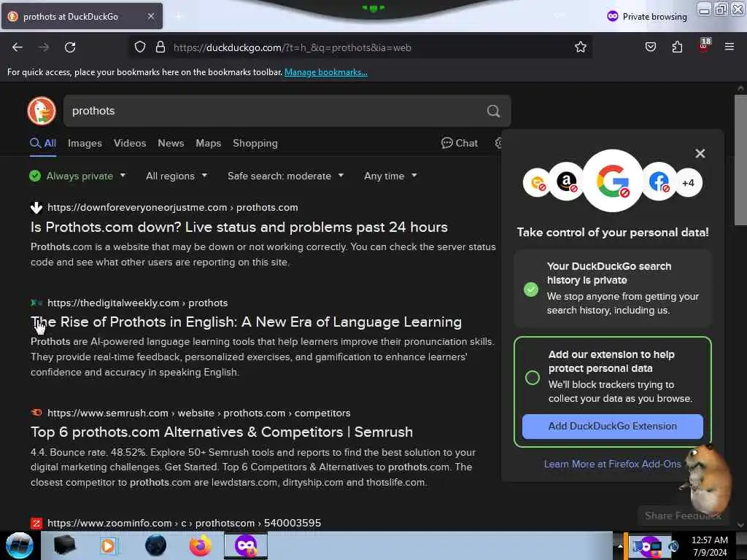Click the +4 more trackers badge
Screen dimensions: 747x560
point(688,183)
